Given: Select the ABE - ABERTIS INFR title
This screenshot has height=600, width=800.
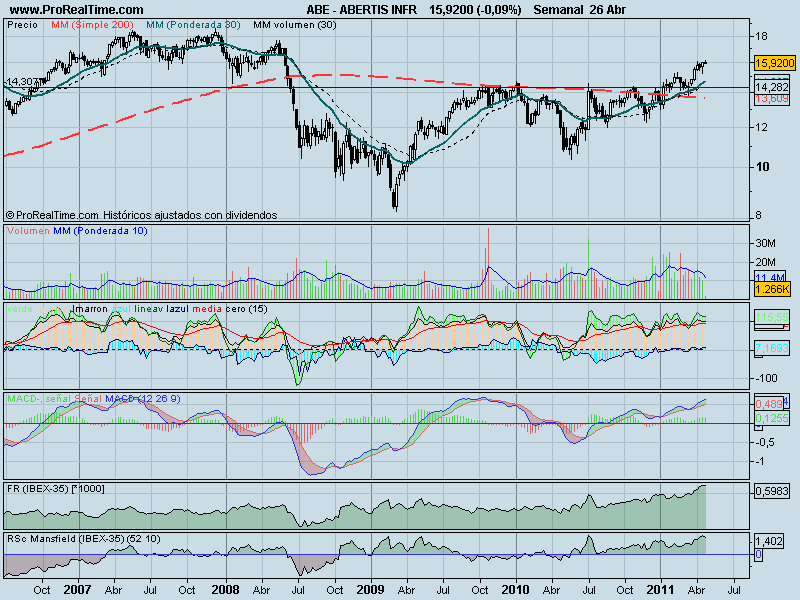Looking at the screenshot, I should pyautogui.click(x=361, y=10).
